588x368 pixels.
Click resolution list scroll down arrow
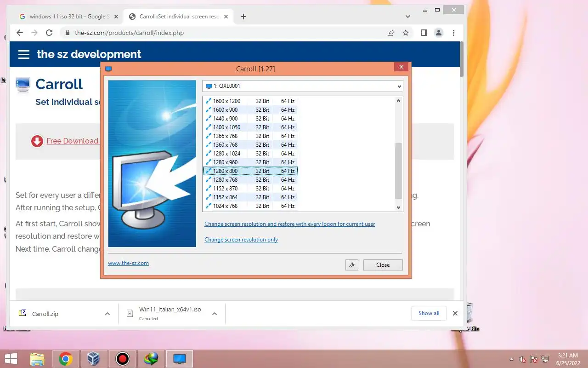click(398, 207)
